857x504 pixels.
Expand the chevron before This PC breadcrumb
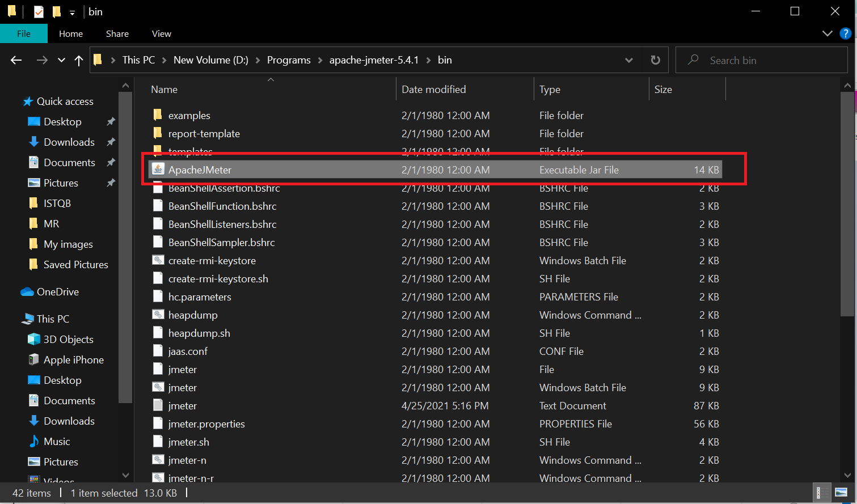pyautogui.click(x=113, y=60)
